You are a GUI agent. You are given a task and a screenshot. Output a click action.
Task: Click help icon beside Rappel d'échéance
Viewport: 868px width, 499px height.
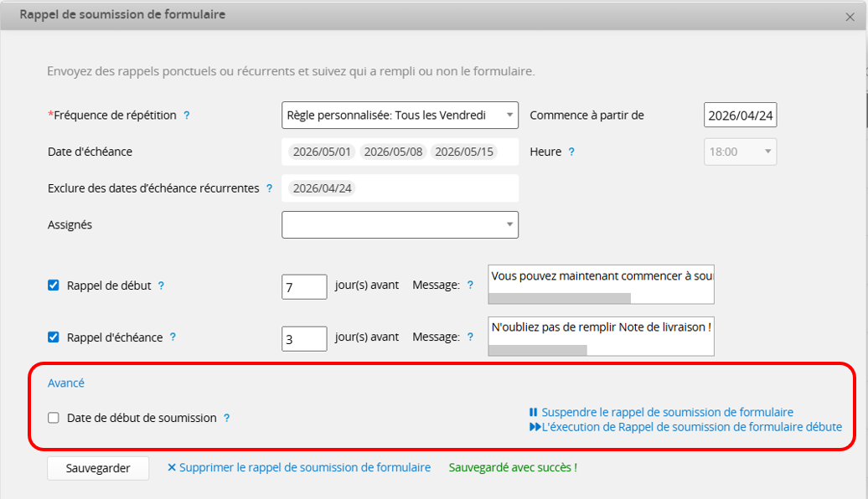coord(173,337)
